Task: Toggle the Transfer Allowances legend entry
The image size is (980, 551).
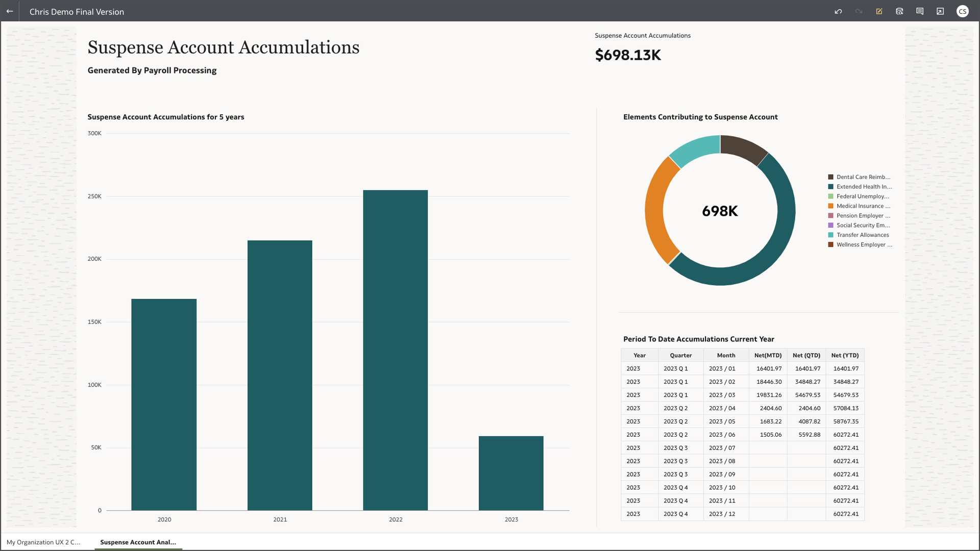Action: coord(863,235)
